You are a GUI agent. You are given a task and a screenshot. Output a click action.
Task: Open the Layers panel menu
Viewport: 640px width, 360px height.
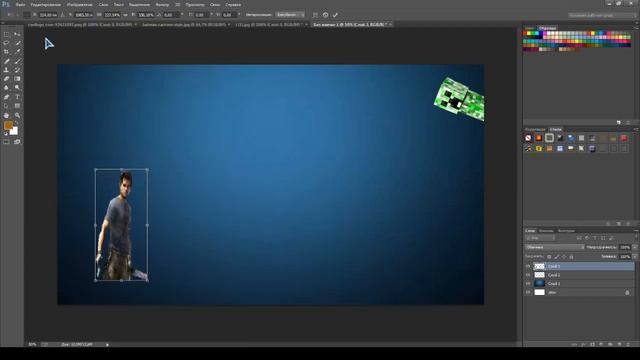(x=636, y=231)
